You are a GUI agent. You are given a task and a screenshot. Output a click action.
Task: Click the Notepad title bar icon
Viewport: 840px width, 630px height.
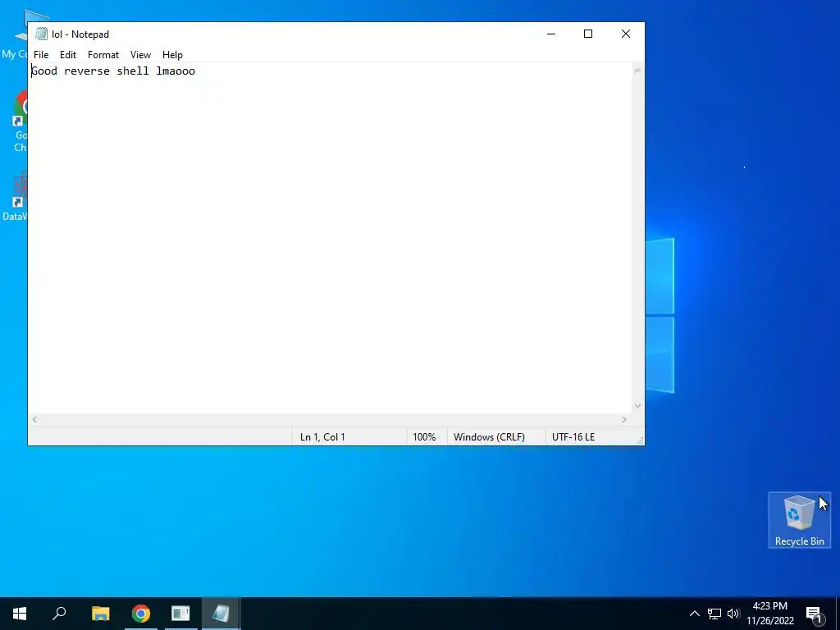(41, 34)
